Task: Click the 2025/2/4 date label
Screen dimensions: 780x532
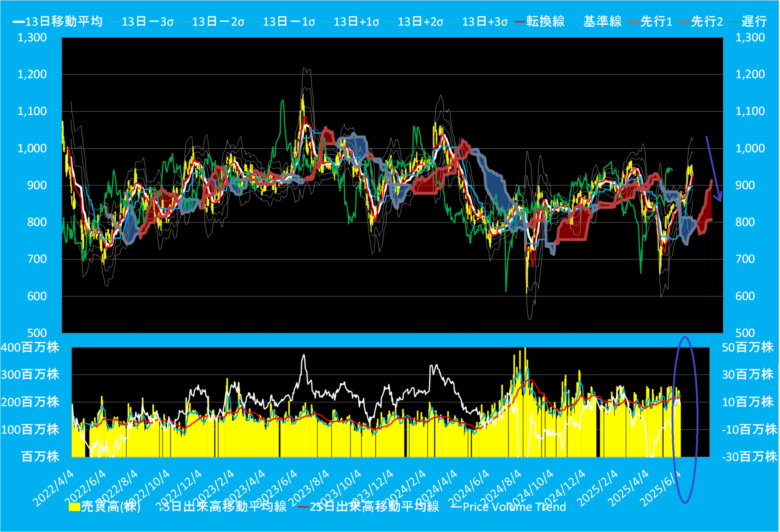Action: pyautogui.click(x=597, y=488)
